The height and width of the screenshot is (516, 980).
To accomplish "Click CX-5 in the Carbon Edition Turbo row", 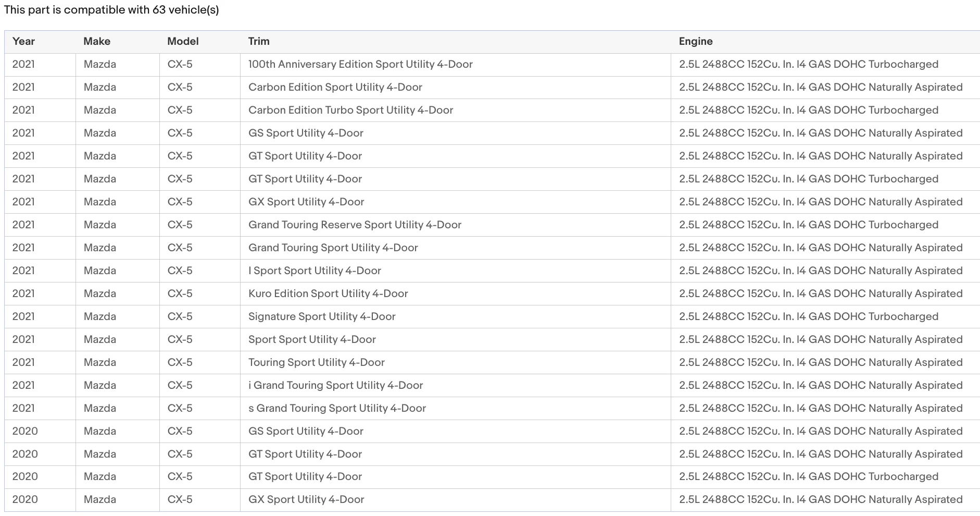I will [x=180, y=110].
